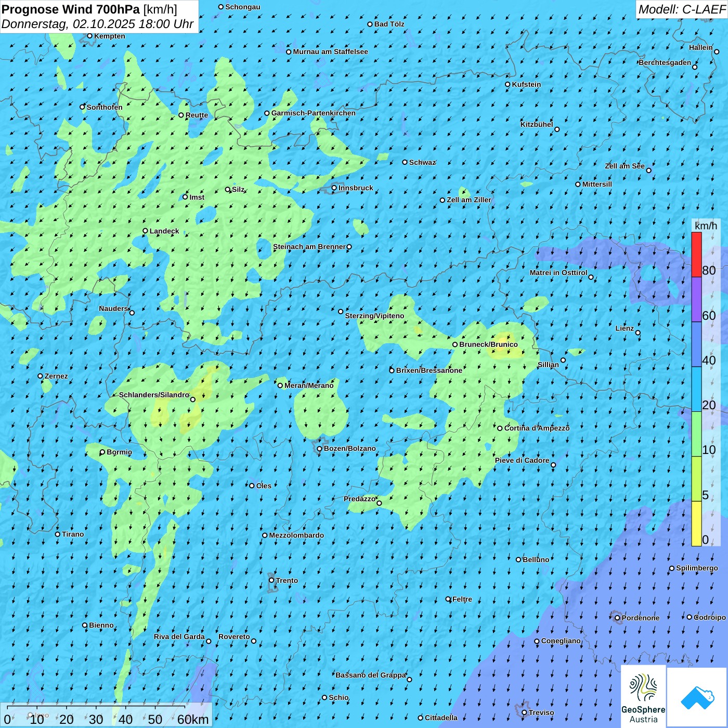Click the bright yellow legend segment above 0
728x728 pixels.
tap(696, 524)
